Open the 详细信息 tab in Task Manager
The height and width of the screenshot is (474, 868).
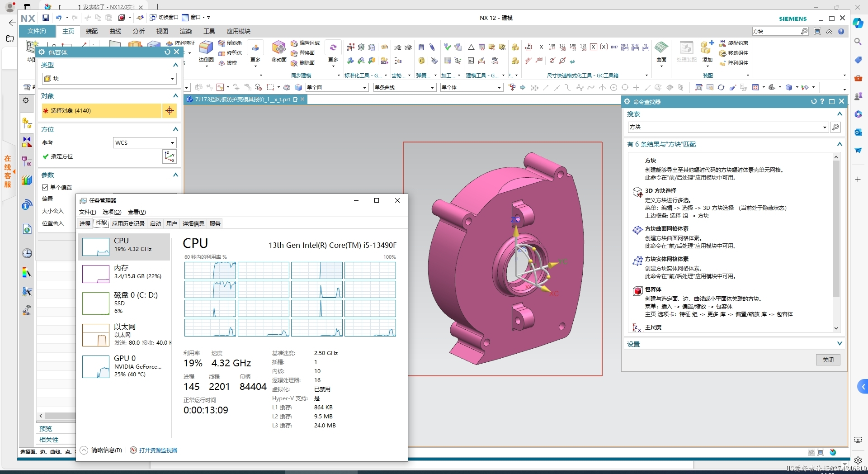click(193, 223)
